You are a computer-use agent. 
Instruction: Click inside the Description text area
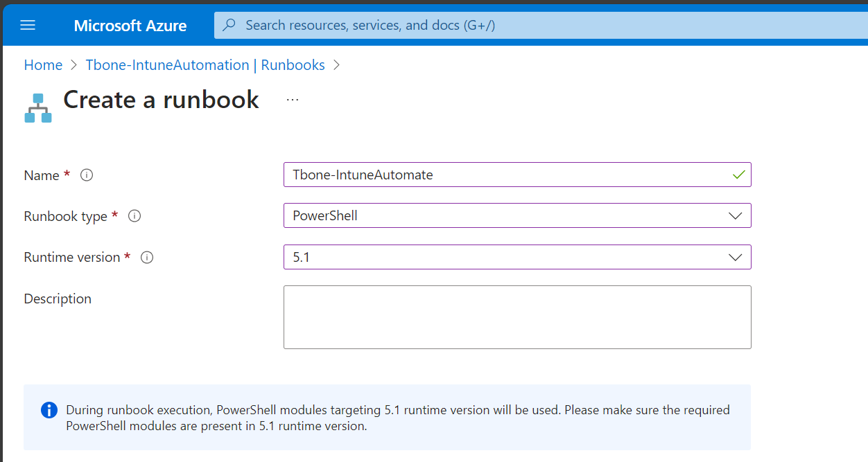(517, 317)
